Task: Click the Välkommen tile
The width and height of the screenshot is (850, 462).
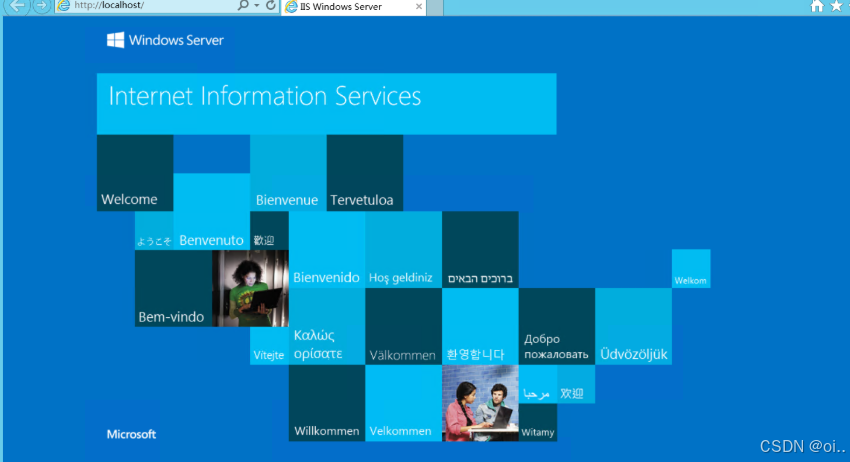Action: click(403, 326)
